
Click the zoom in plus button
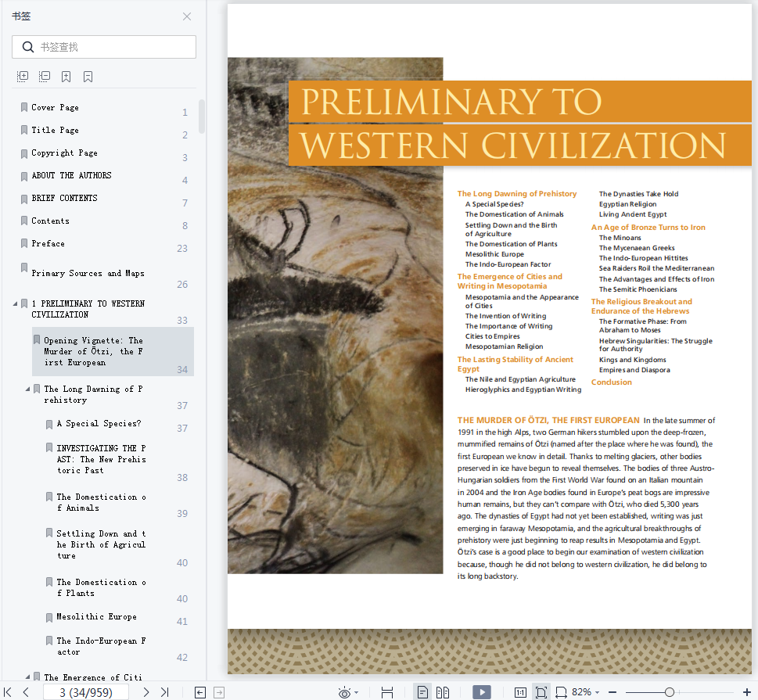(747, 692)
